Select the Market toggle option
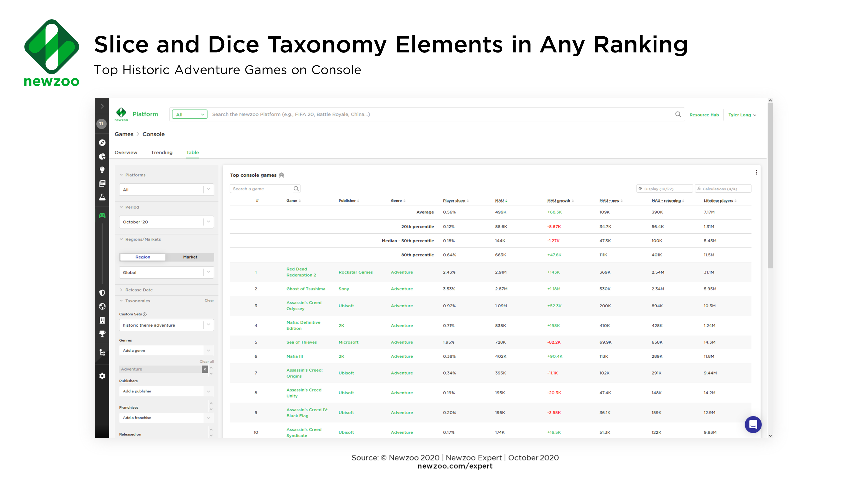This screenshot has height=488, width=868. pyautogui.click(x=190, y=257)
